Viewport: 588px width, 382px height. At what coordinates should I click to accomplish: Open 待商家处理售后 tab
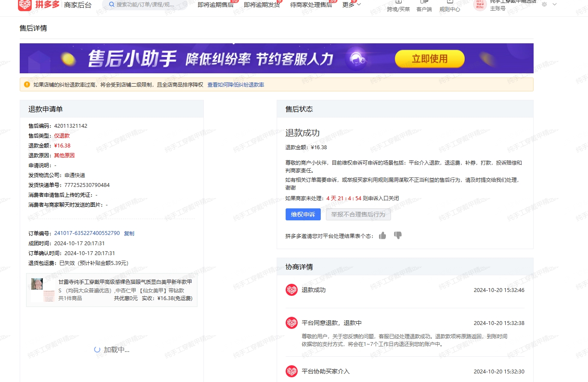point(311,5)
